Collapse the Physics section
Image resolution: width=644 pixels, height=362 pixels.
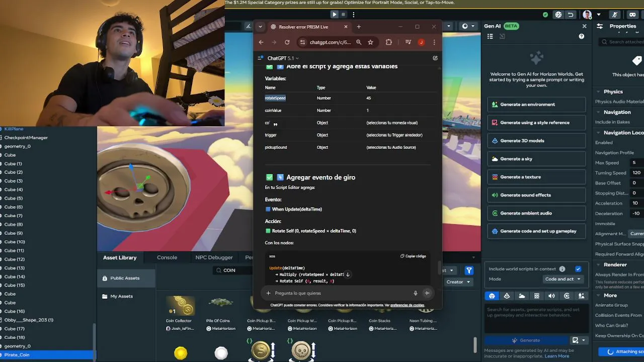tap(598, 92)
